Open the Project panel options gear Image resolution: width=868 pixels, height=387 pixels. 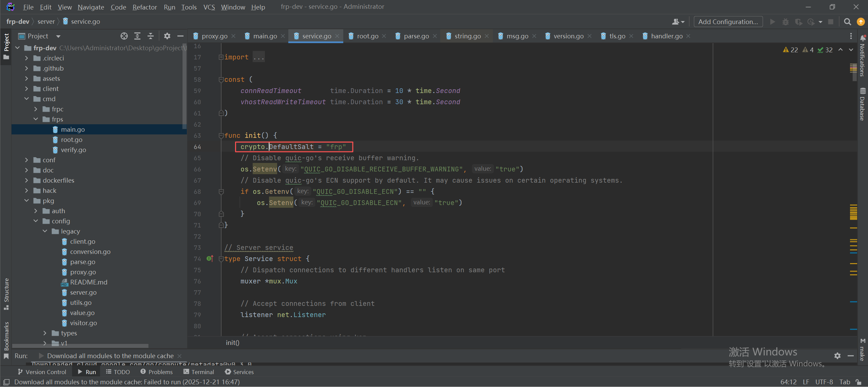click(x=167, y=36)
